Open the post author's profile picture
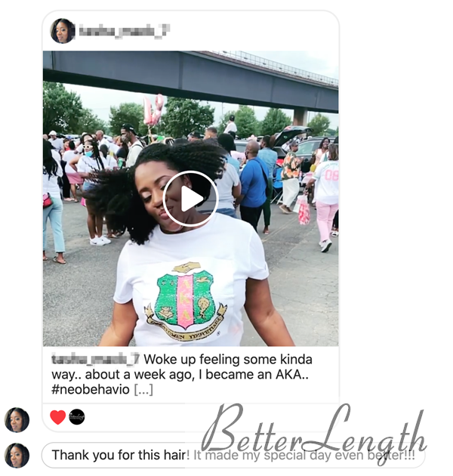 click(63, 31)
